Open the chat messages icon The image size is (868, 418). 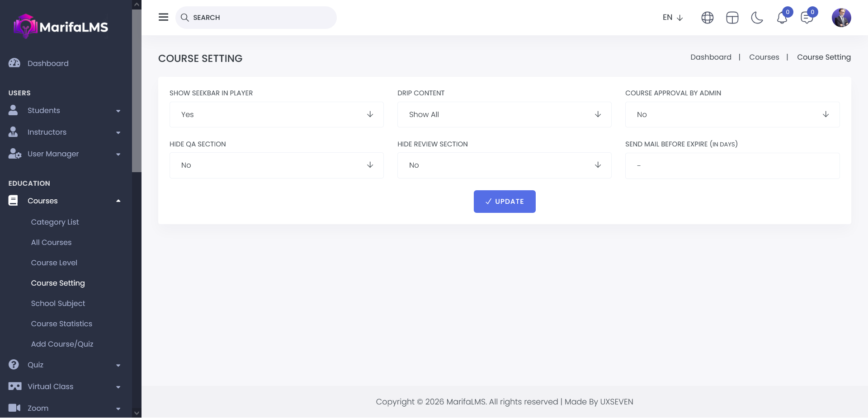click(x=807, y=18)
